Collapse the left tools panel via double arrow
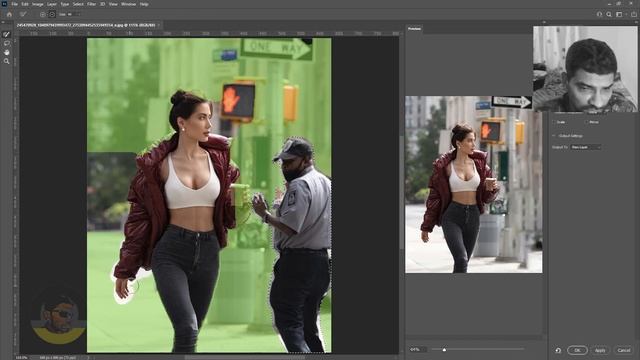 [3, 22]
